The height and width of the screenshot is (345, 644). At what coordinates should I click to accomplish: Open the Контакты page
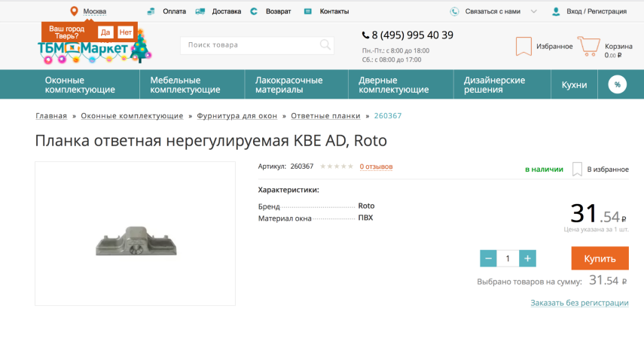pos(334,11)
